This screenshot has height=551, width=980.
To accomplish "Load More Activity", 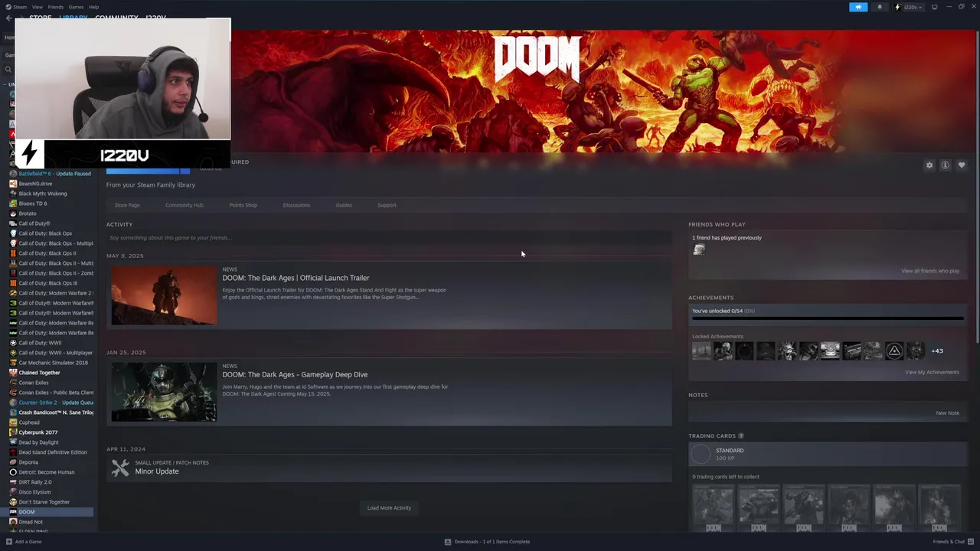I will click(x=389, y=508).
